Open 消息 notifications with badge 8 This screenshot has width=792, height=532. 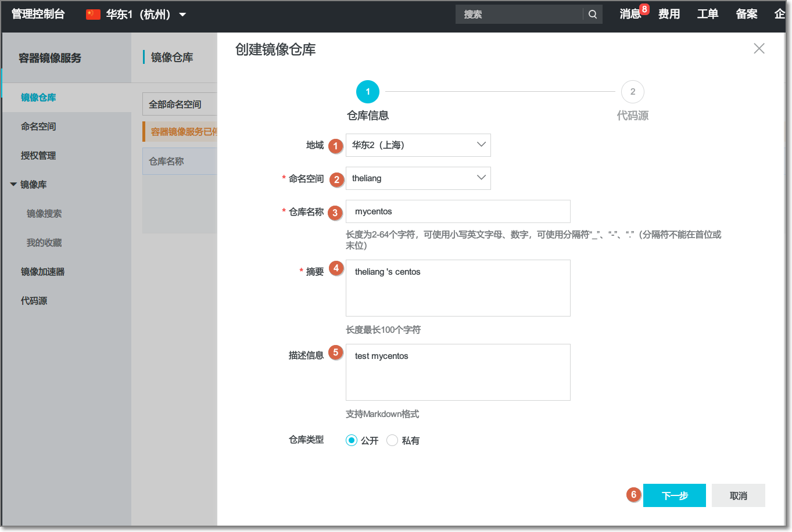[630, 14]
